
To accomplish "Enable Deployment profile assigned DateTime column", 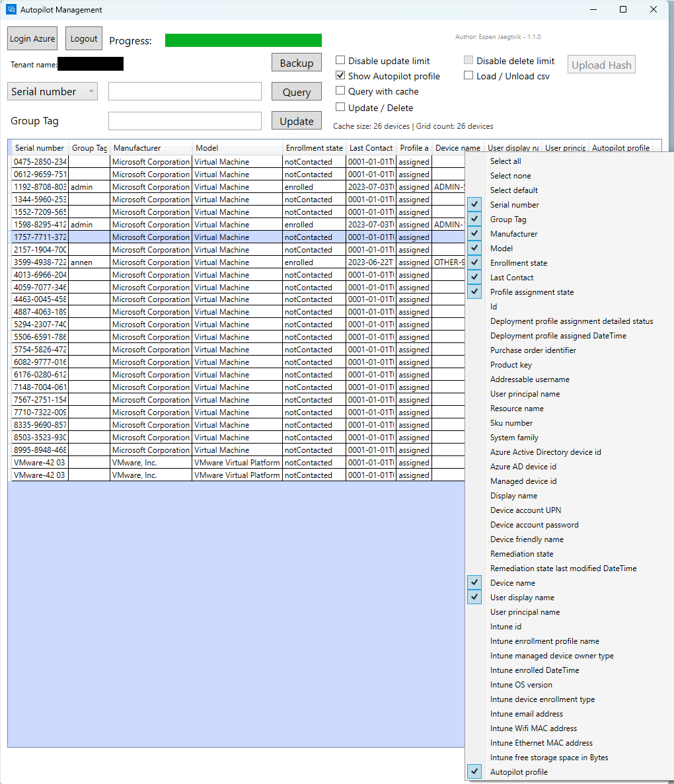I will (x=558, y=336).
